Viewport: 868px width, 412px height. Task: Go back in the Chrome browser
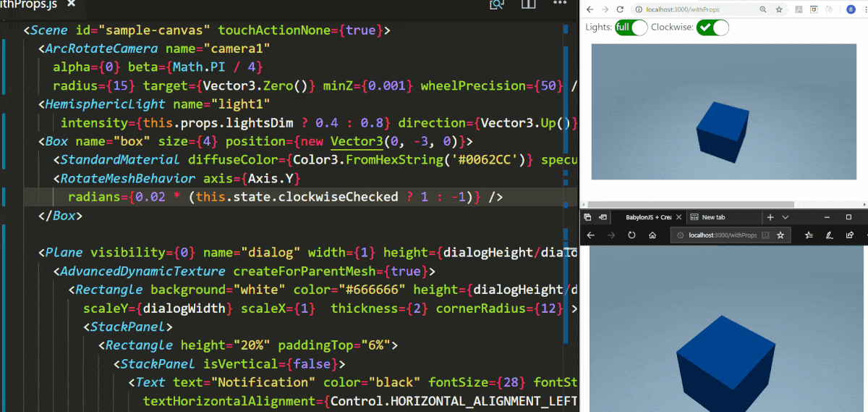[591, 9]
